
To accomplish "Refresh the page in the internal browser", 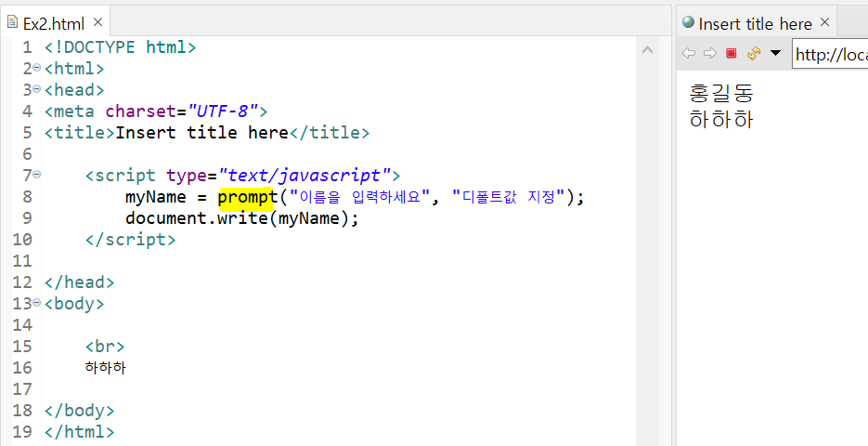I will (754, 53).
